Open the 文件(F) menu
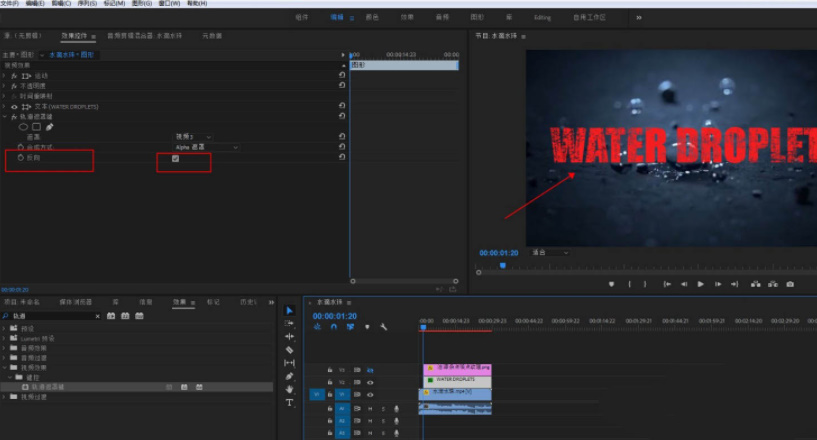This screenshot has width=817, height=440. (x=10, y=4)
